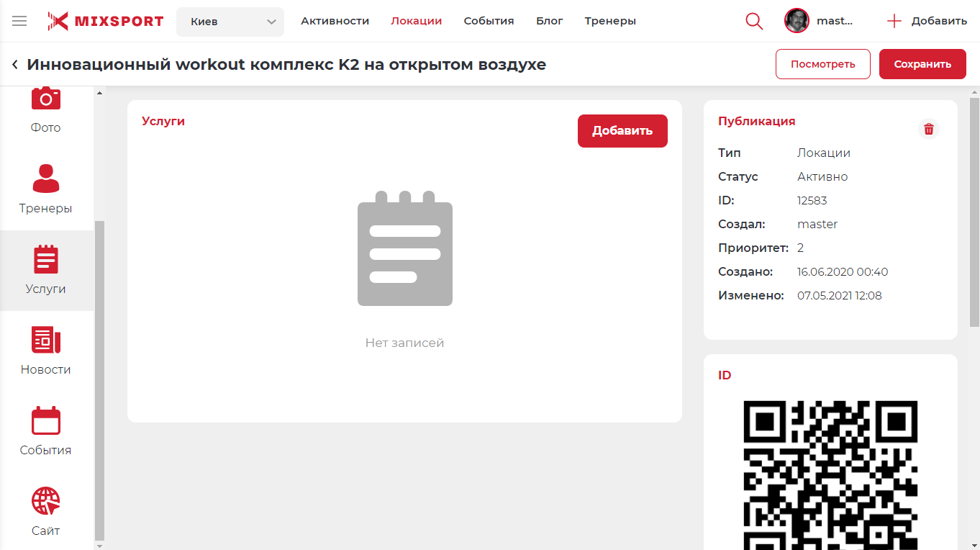This screenshot has width=980, height=550.
Task: Click the MIXSPORT logo
Action: pos(106,22)
